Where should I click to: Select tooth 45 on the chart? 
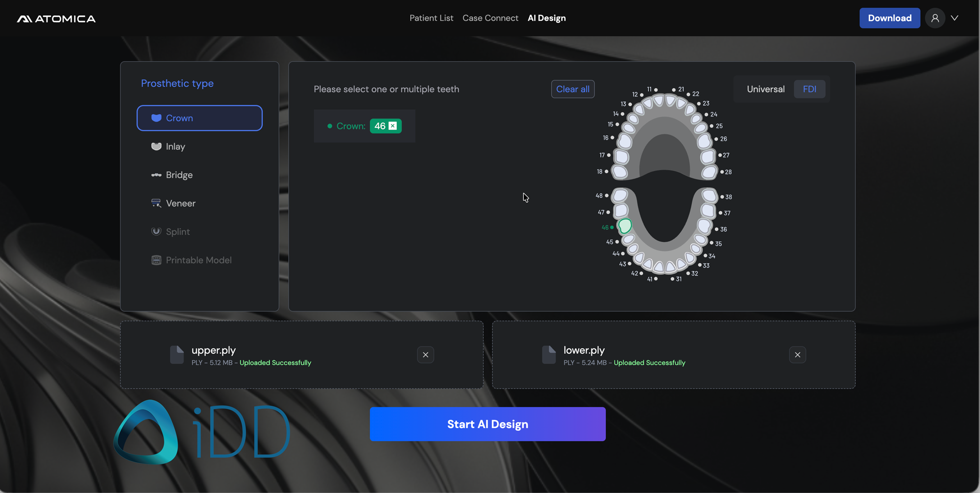[x=628, y=239]
